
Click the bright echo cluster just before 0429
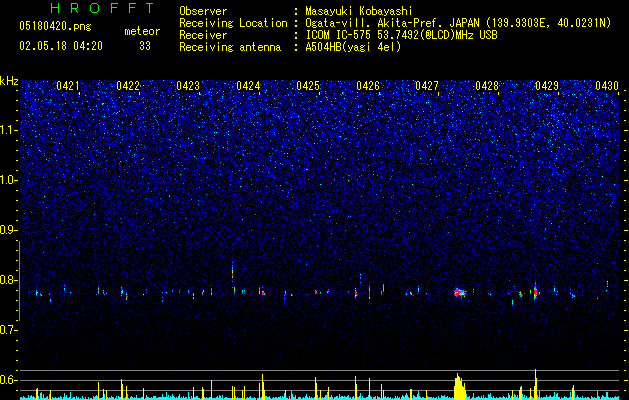(535, 292)
